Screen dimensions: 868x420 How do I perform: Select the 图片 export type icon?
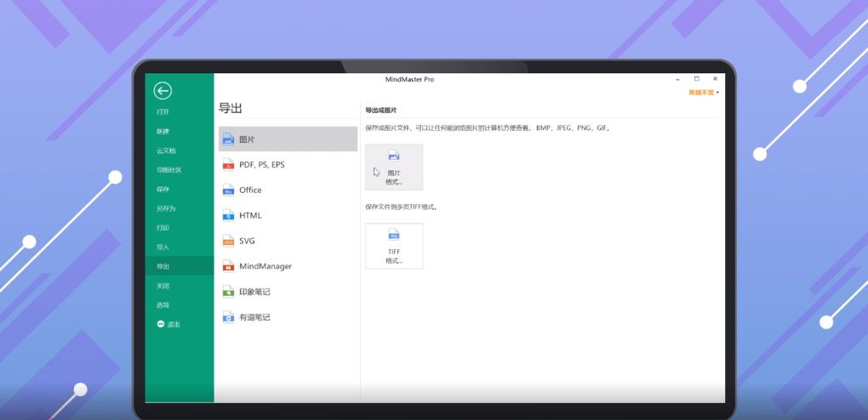point(228,139)
